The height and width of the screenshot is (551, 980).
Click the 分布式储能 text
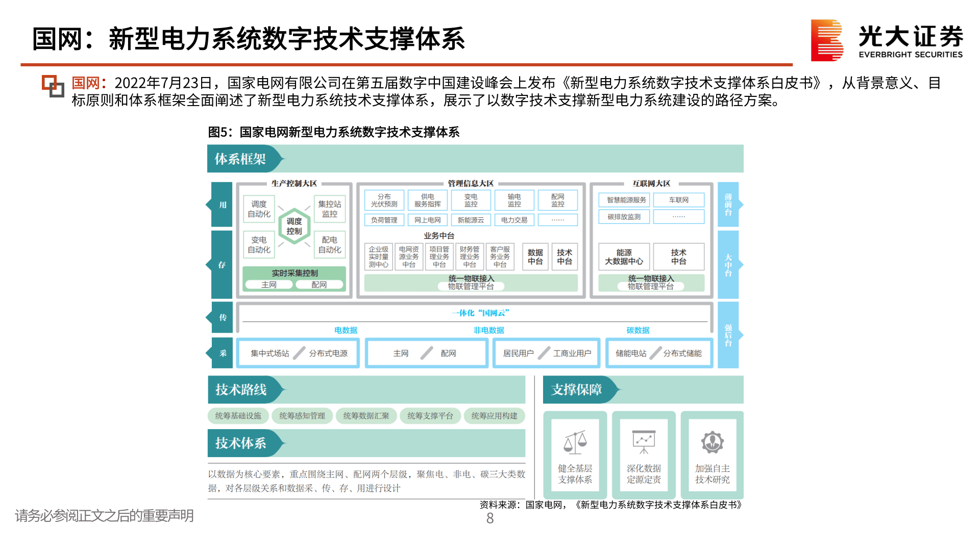coord(682,353)
